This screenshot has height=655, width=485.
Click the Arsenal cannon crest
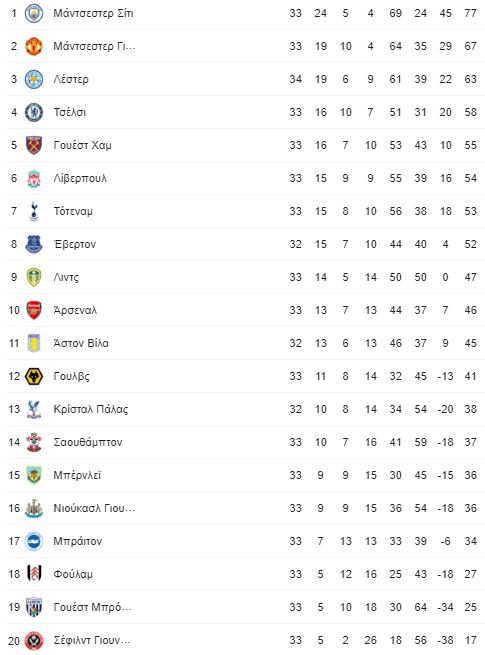[x=34, y=310]
